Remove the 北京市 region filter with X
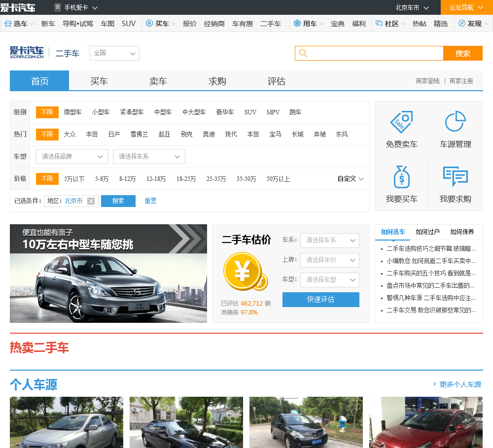493x448 pixels. click(91, 201)
